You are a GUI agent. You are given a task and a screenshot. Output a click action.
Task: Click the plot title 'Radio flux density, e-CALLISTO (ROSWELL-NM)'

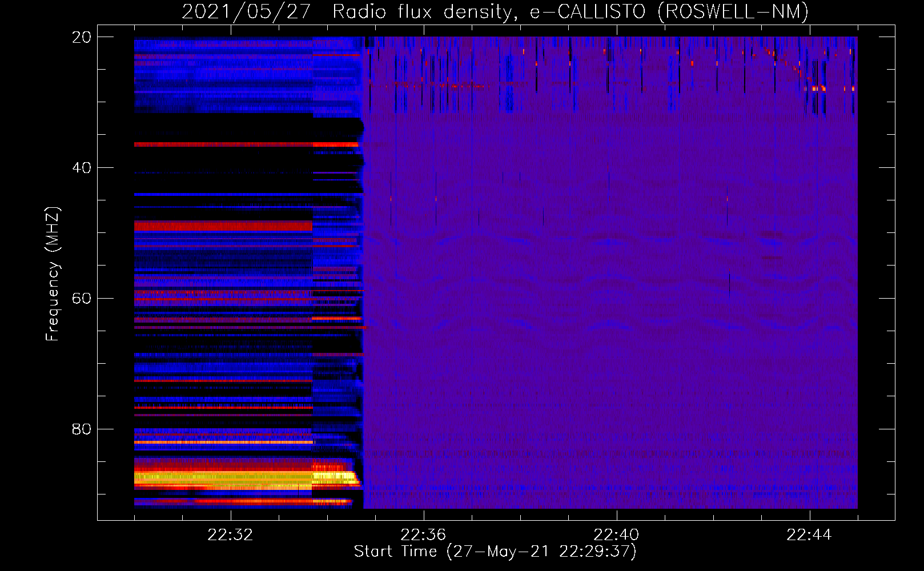[x=571, y=11]
